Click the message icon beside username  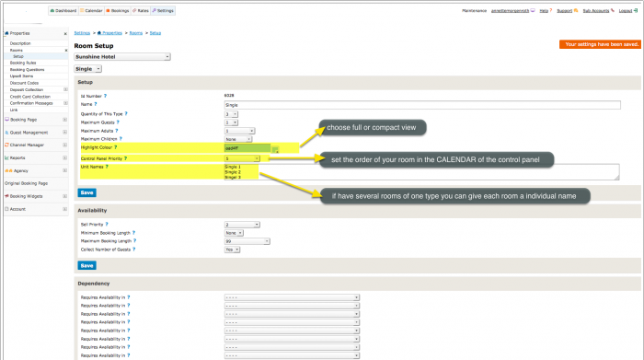533,10
